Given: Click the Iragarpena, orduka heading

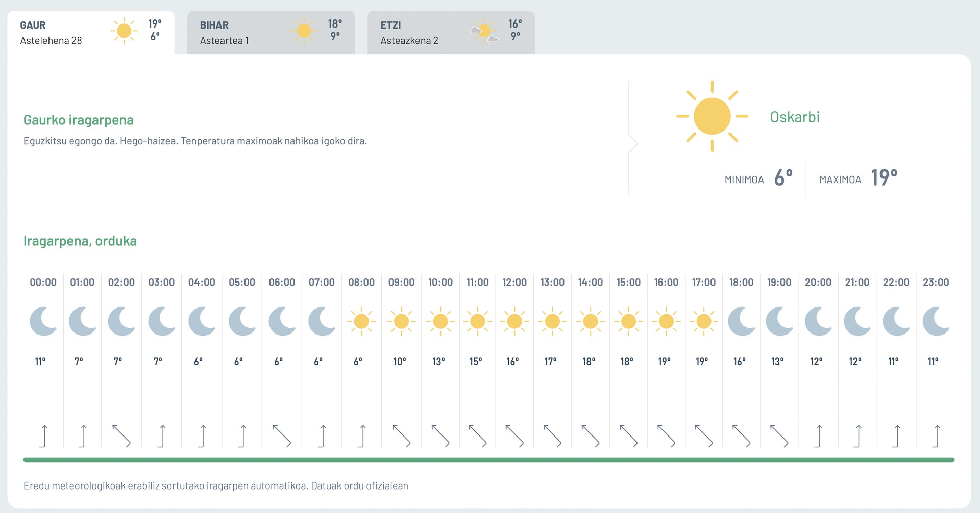Looking at the screenshot, I should pyautogui.click(x=80, y=241).
